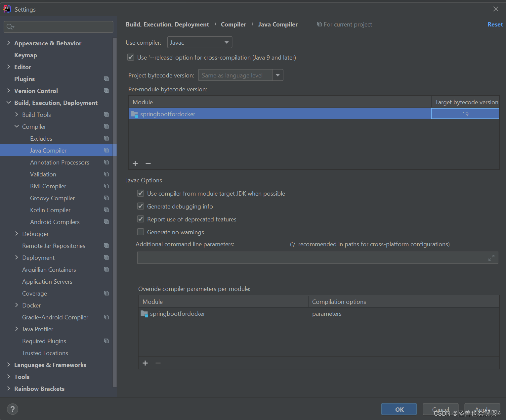Click the project-level icon beside Coverage

pos(106,293)
